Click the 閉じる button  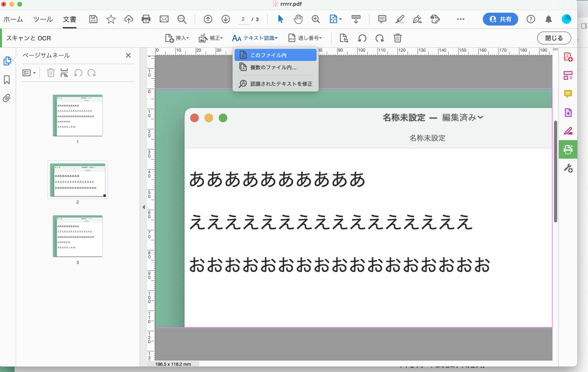tap(554, 38)
